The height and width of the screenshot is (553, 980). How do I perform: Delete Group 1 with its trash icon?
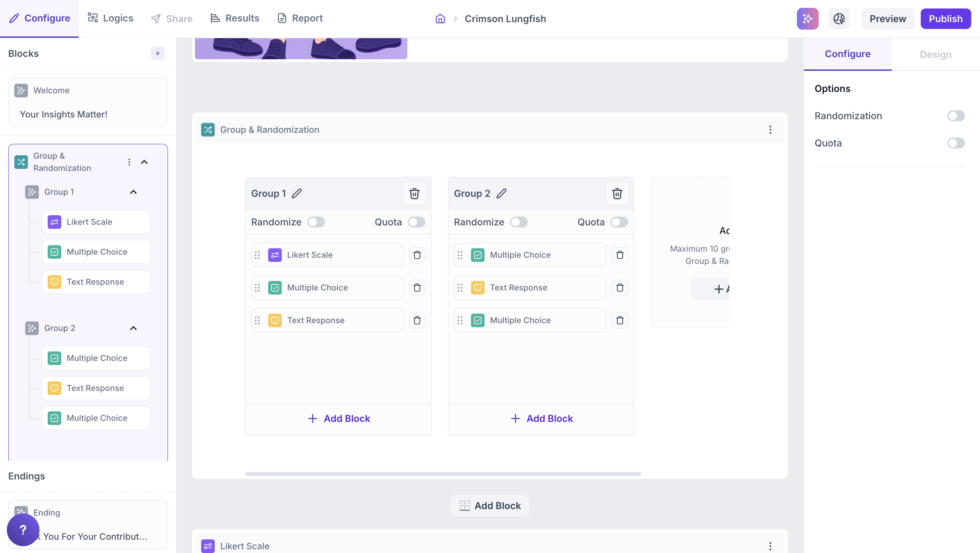point(414,193)
